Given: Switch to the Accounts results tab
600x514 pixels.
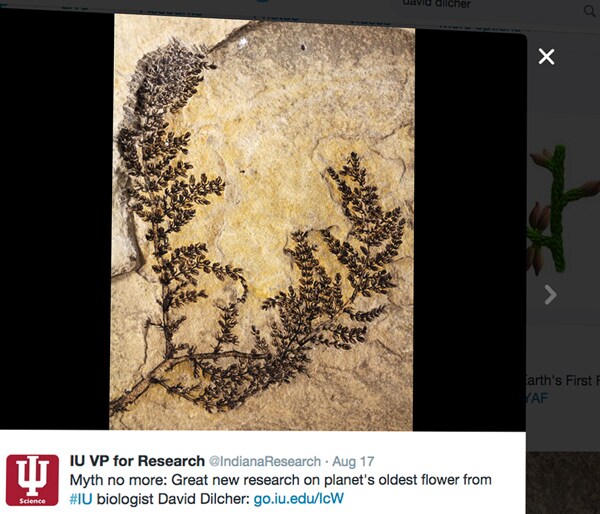Looking at the screenshot, I should [171, 11].
